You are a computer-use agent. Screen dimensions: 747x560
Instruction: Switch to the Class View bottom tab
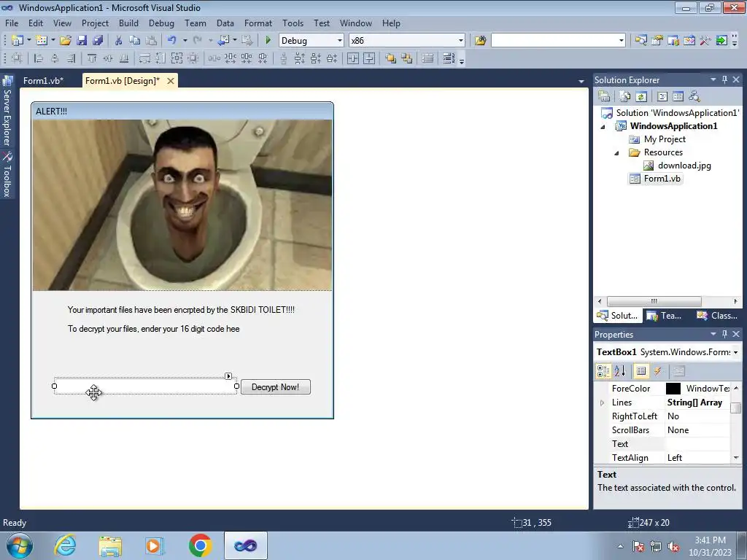coord(718,315)
